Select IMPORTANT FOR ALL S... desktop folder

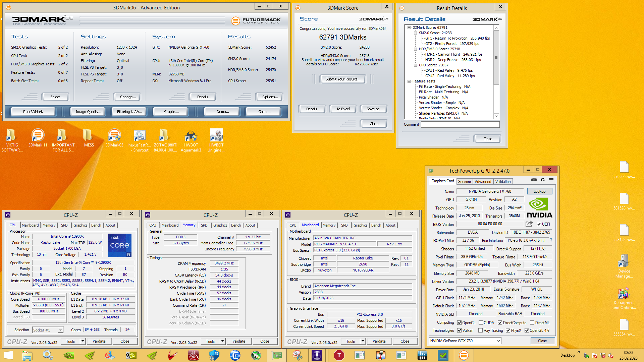[x=63, y=140]
